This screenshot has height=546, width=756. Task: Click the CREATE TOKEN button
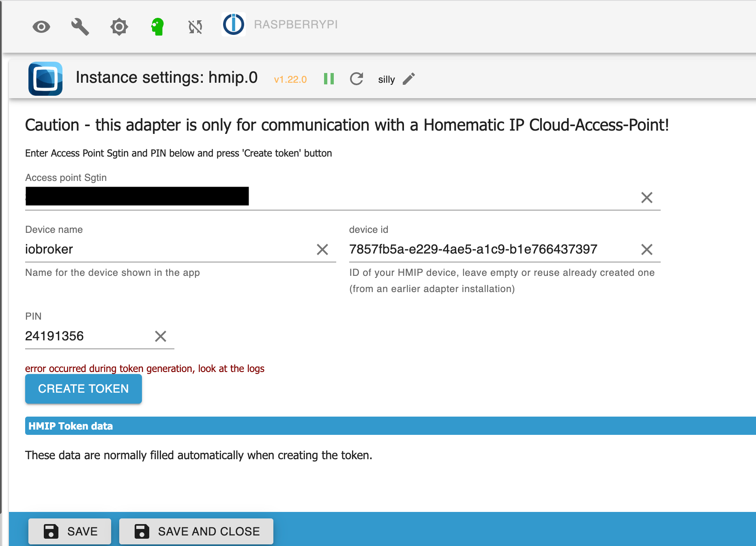(x=84, y=389)
